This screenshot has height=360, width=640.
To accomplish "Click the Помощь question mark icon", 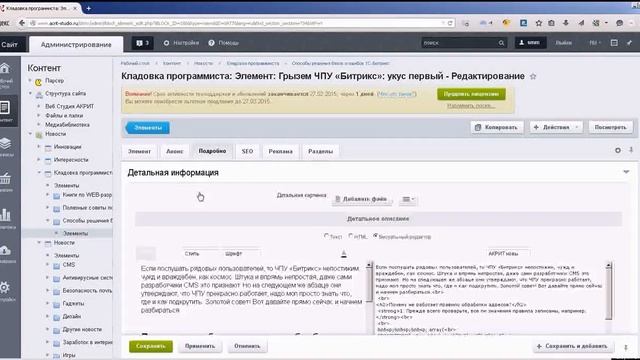I will [211, 43].
